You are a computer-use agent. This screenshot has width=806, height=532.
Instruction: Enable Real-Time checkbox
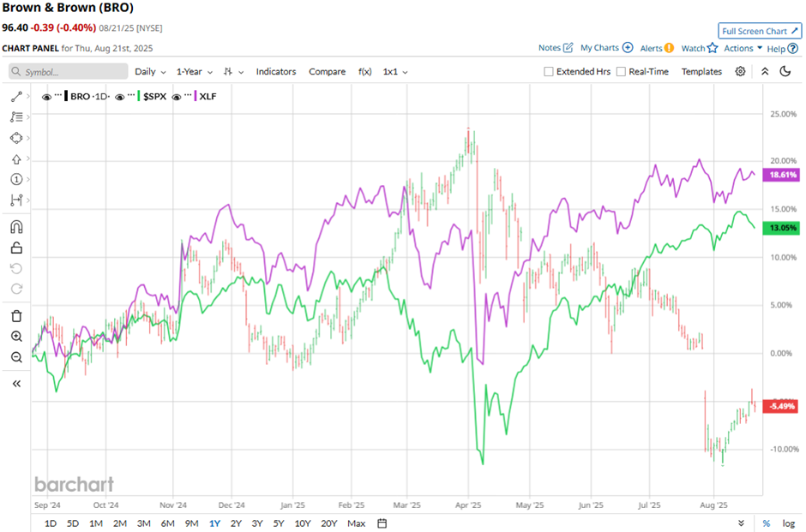click(x=621, y=71)
